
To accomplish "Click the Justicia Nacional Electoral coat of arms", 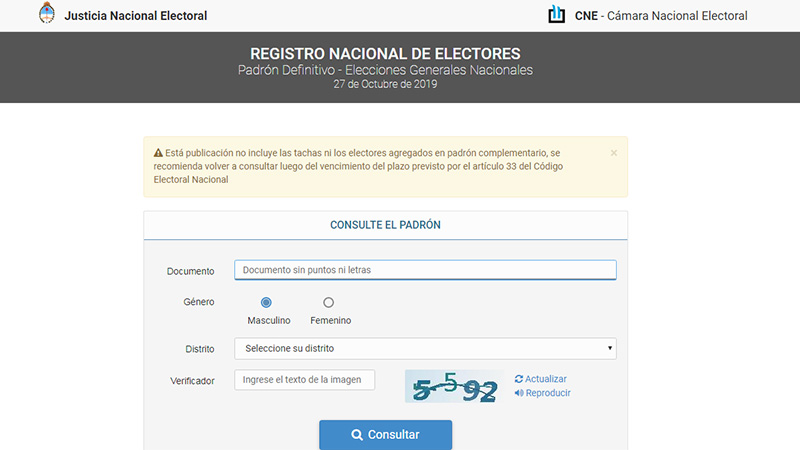I will point(47,13).
